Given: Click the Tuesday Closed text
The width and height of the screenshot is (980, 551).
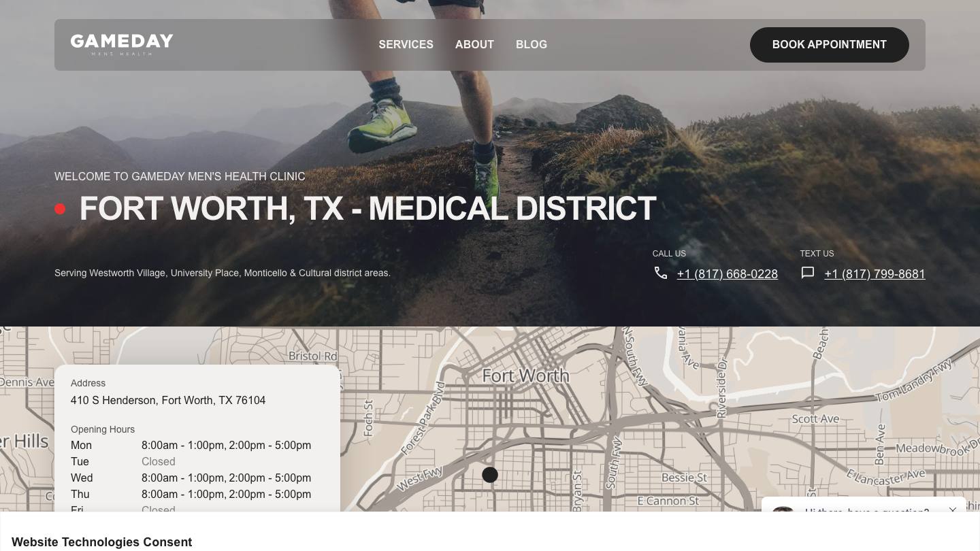Looking at the screenshot, I should click(x=159, y=462).
